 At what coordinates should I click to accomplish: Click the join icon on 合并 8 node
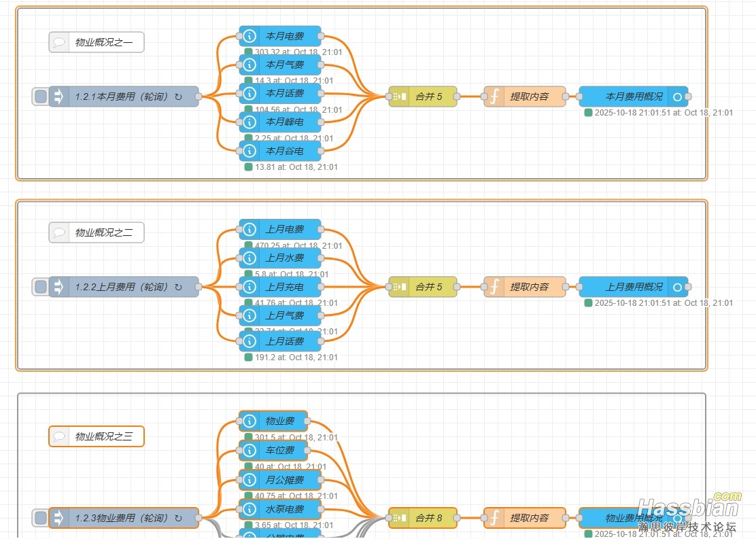pos(399,518)
